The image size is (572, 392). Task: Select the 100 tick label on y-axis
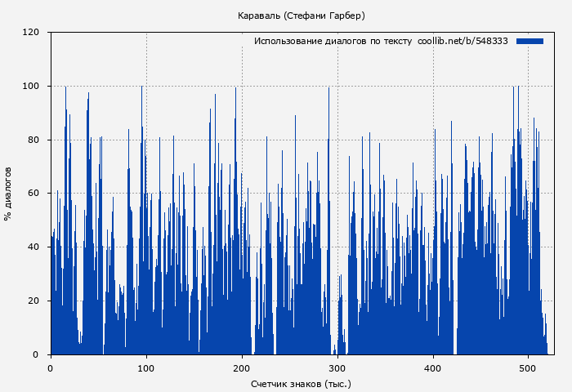pos(31,87)
